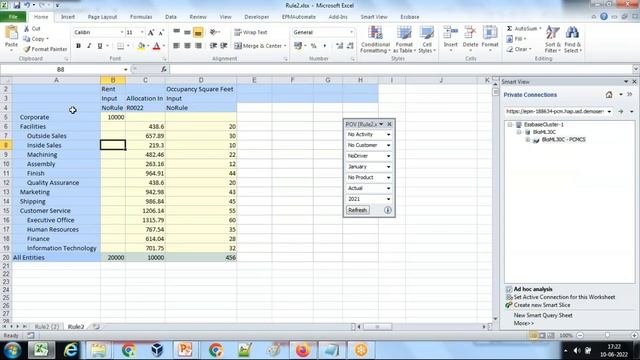Open Cell Styles gallery
This screenshot has width=640, height=360.
pos(427,40)
